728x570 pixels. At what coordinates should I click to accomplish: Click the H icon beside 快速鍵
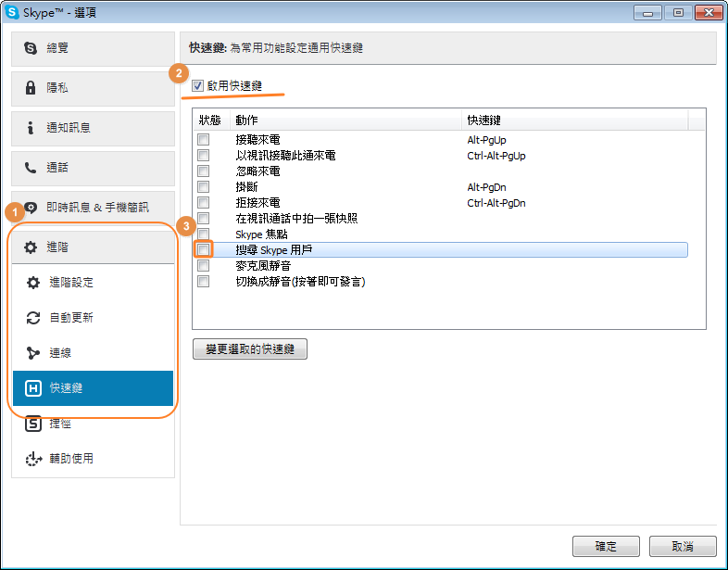tap(33, 388)
